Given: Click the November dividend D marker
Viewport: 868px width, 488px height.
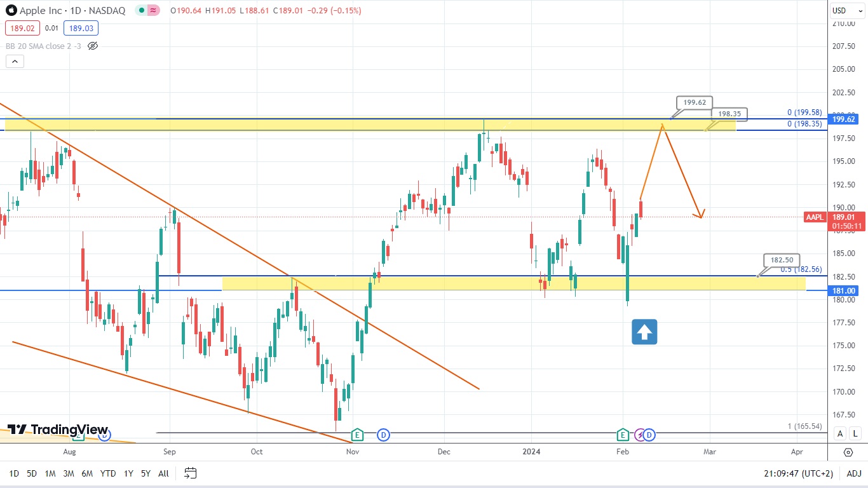Looking at the screenshot, I should [x=383, y=435].
